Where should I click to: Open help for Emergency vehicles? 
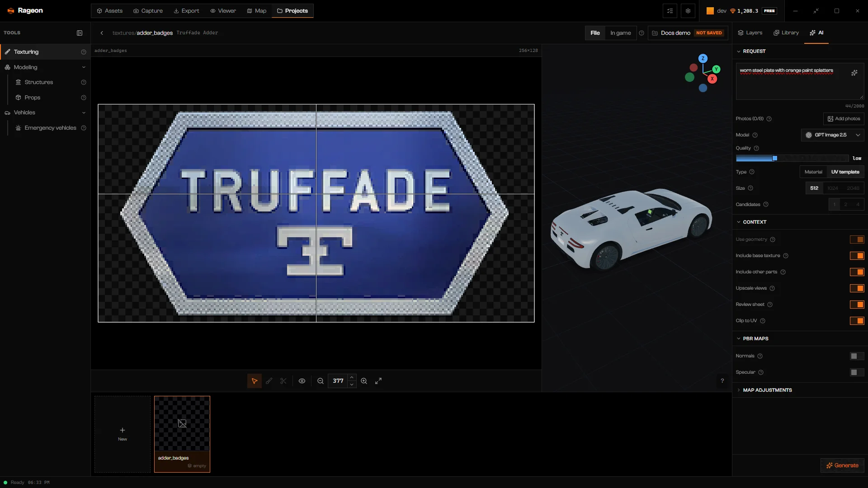point(84,128)
